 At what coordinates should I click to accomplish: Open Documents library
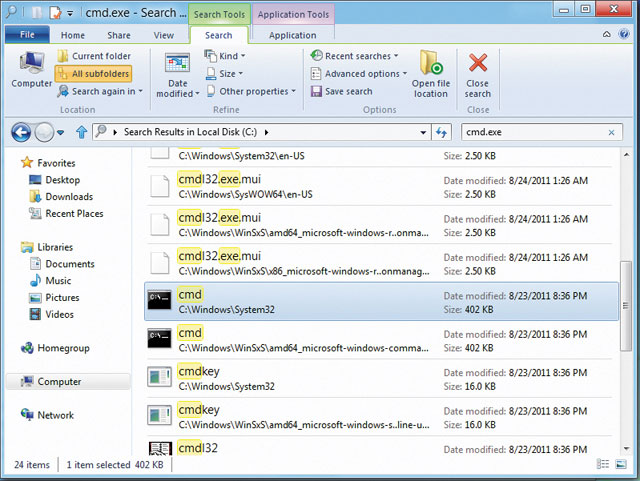point(62,264)
